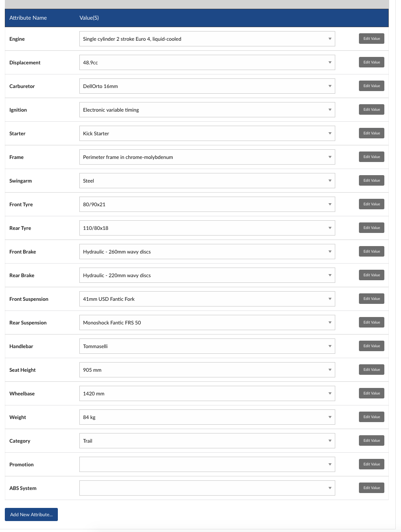Click Edit Value for Seat Height
This screenshot has width=401, height=532.
371,370
